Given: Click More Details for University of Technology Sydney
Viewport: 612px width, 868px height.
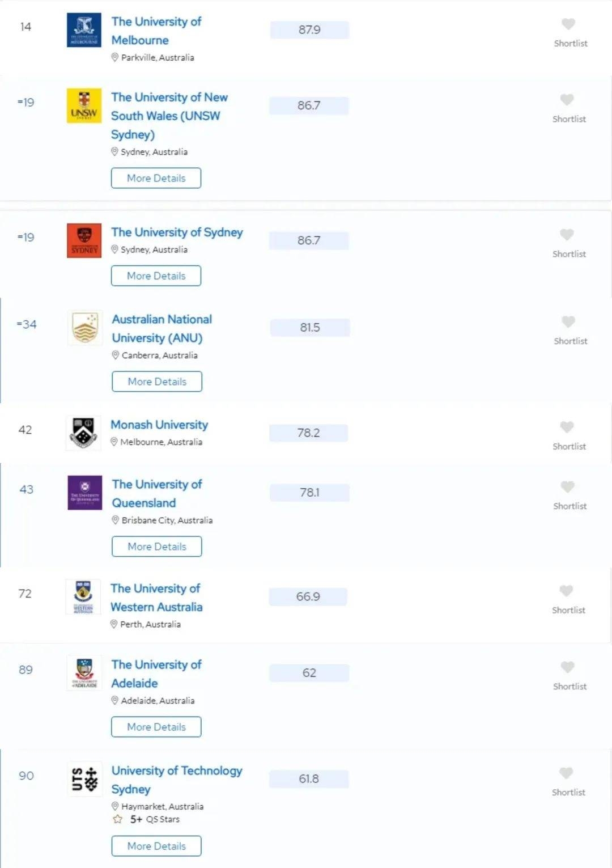Looking at the screenshot, I should [156, 846].
